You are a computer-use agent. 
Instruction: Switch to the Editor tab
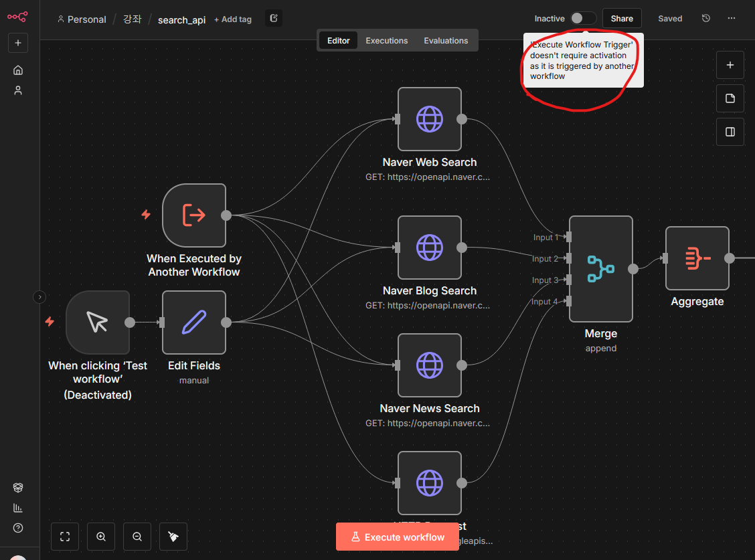pos(338,40)
